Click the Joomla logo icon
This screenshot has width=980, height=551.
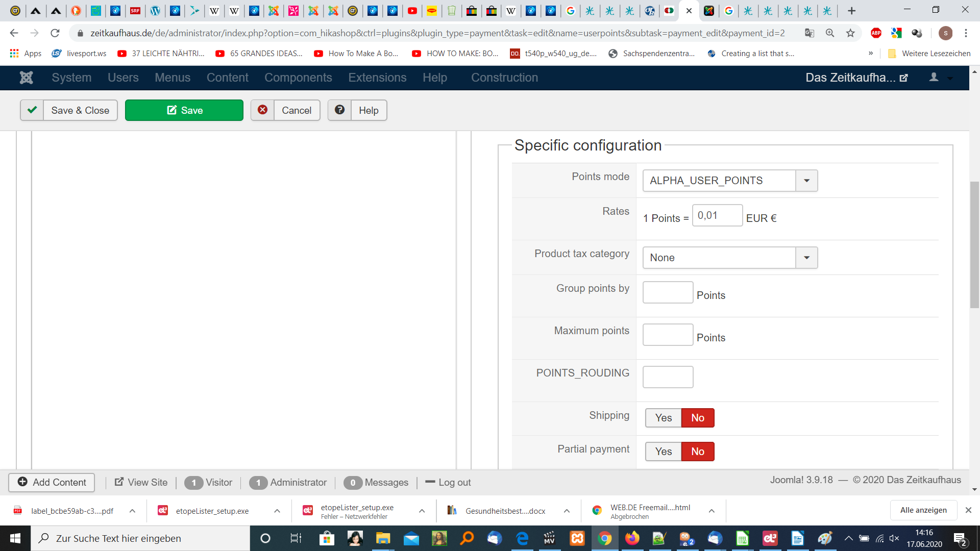pos(26,78)
